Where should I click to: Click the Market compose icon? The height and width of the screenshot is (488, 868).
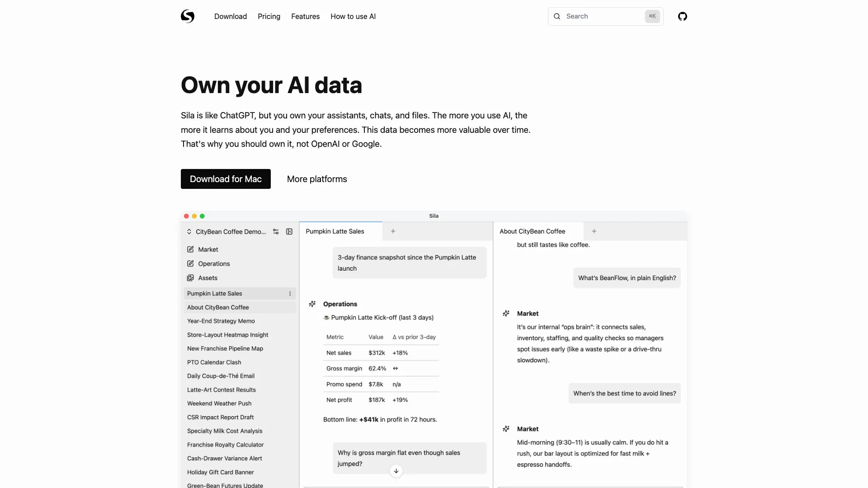point(190,249)
